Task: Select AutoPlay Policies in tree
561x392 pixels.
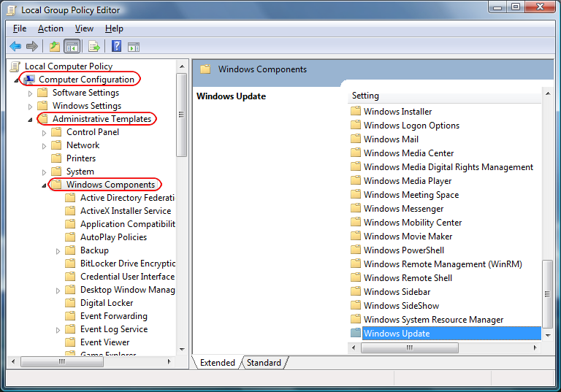Action: pos(113,237)
